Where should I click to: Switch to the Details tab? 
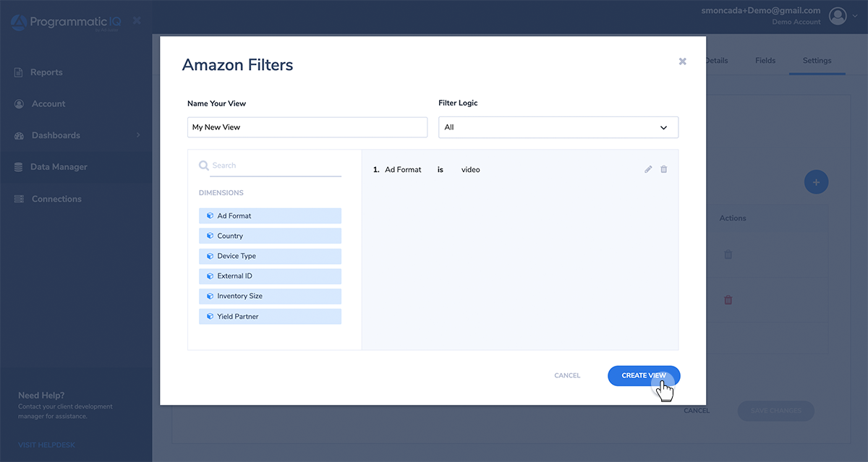716,61
